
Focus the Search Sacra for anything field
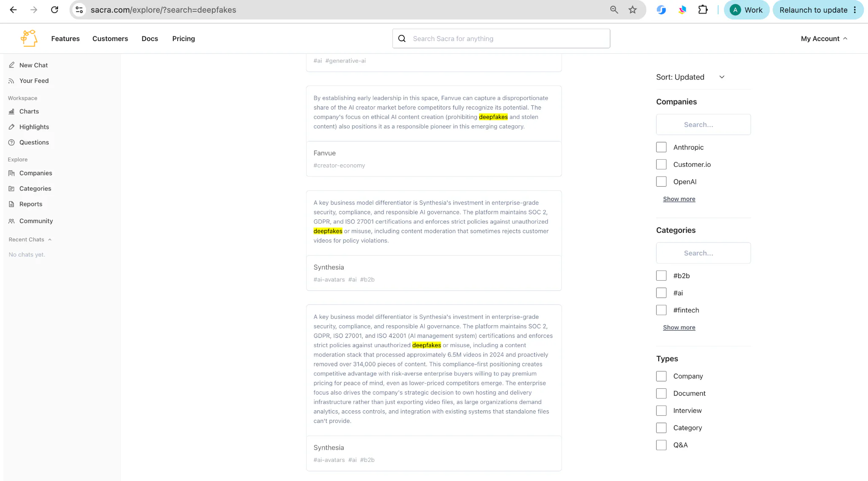501,39
